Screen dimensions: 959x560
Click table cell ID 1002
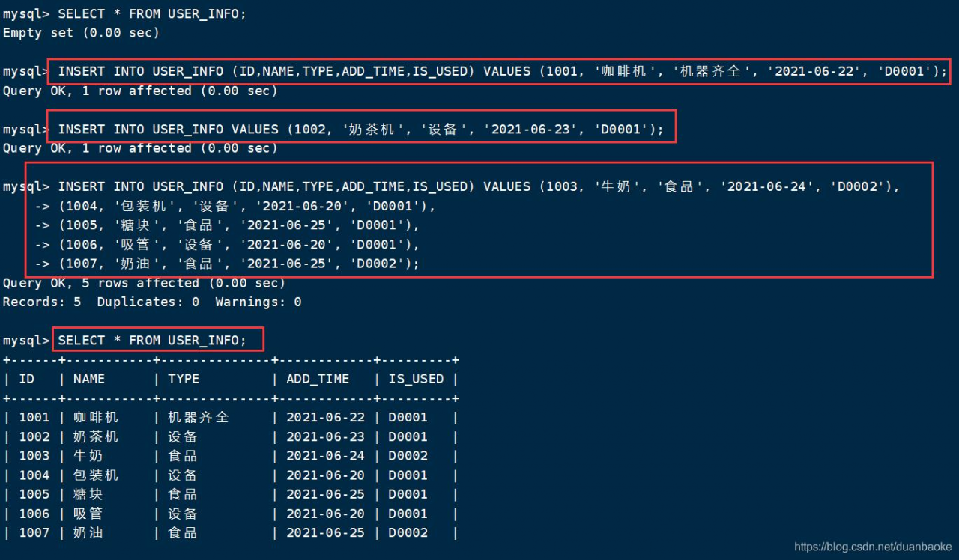(34, 437)
